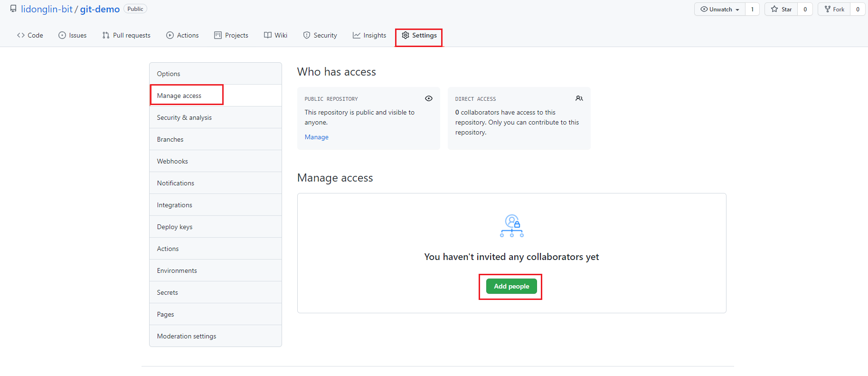This screenshot has width=868, height=376.
Task: Open Options in settings sidebar
Action: point(216,74)
